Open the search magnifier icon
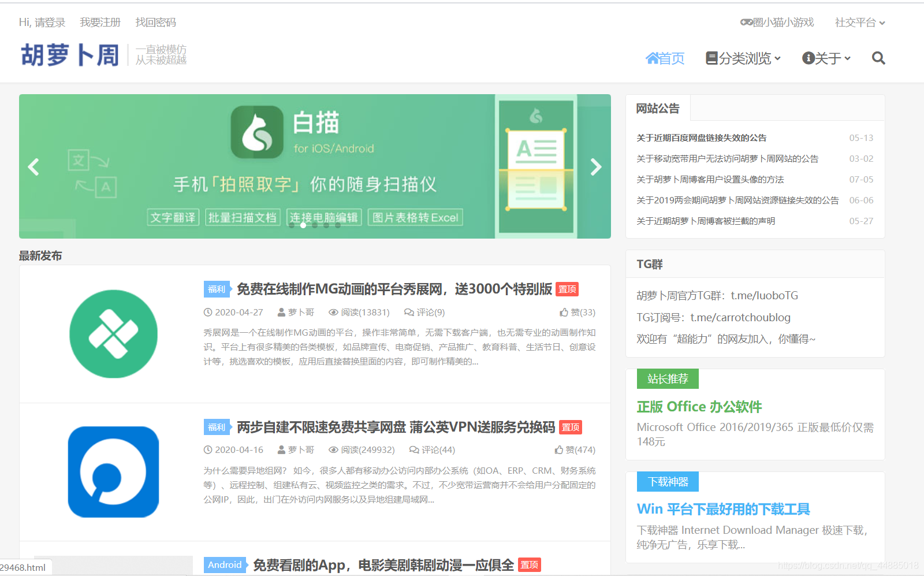924x576 pixels. coord(878,58)
